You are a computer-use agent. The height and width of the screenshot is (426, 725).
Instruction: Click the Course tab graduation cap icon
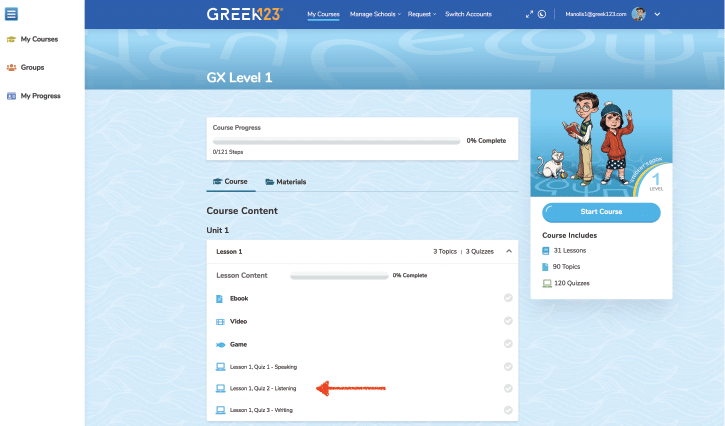tap(217, 182)
